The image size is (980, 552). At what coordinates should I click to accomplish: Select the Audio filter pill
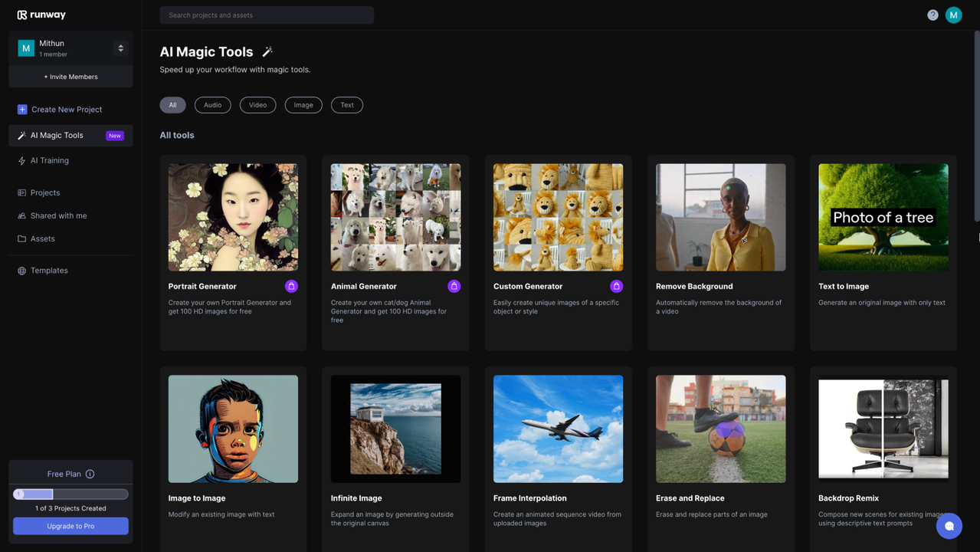click(212, 105)
